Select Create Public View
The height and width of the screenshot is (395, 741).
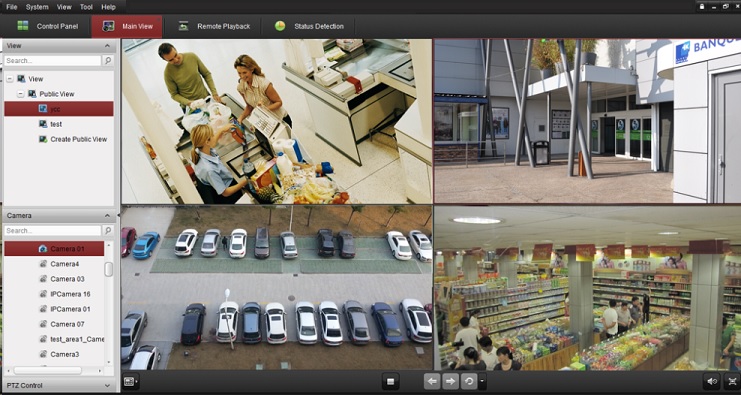78,139
